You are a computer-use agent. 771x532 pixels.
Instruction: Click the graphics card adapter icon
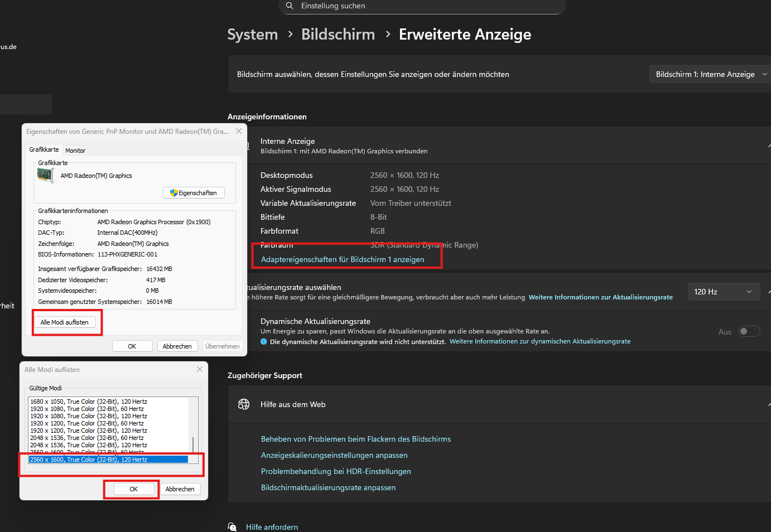tap(46, 175)
